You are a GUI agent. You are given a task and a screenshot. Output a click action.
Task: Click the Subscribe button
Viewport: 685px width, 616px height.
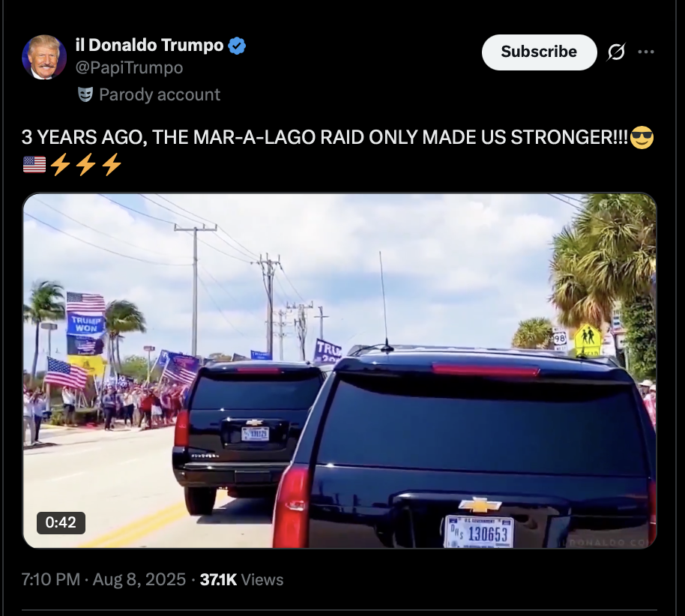(x=539, y=52)
